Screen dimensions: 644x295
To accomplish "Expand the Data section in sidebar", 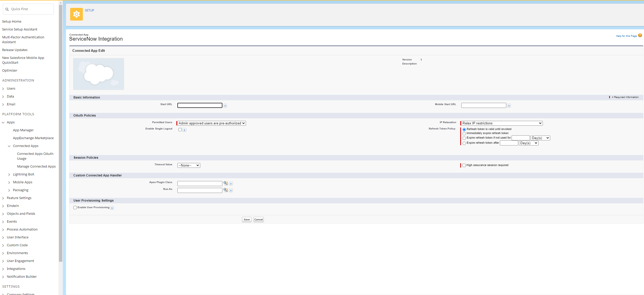I will (3, 97).
